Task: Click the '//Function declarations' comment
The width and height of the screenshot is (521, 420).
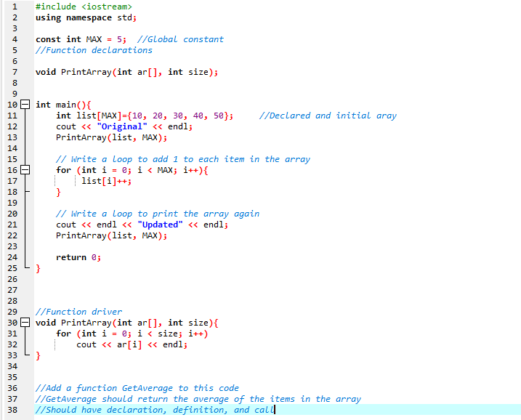Action: (94, 50)
